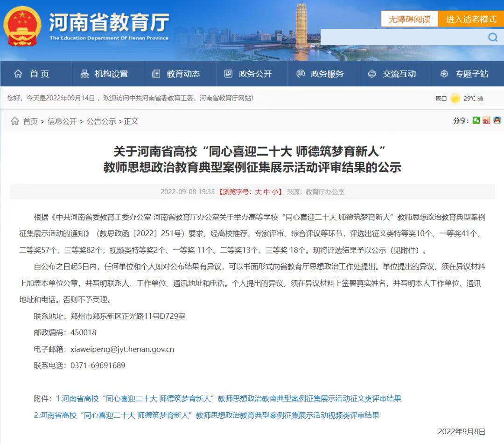Click the 分享 label
Viewport: 504px width, 444px height.
(x=461, y=121)
